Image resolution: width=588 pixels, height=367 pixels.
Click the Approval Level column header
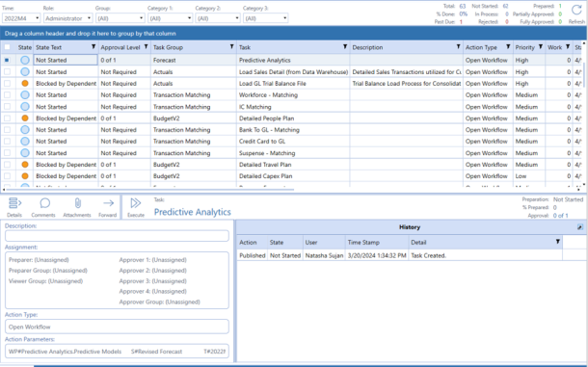coord(120,47)
